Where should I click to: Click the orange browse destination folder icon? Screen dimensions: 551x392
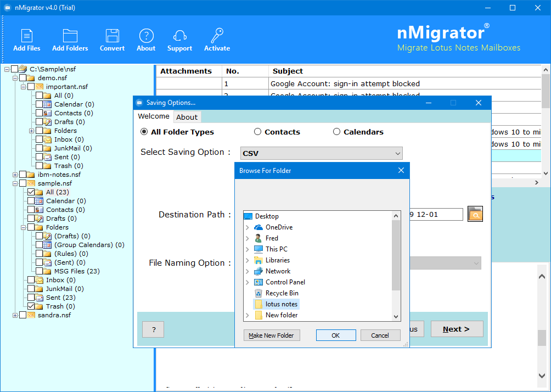pos(475,214)
